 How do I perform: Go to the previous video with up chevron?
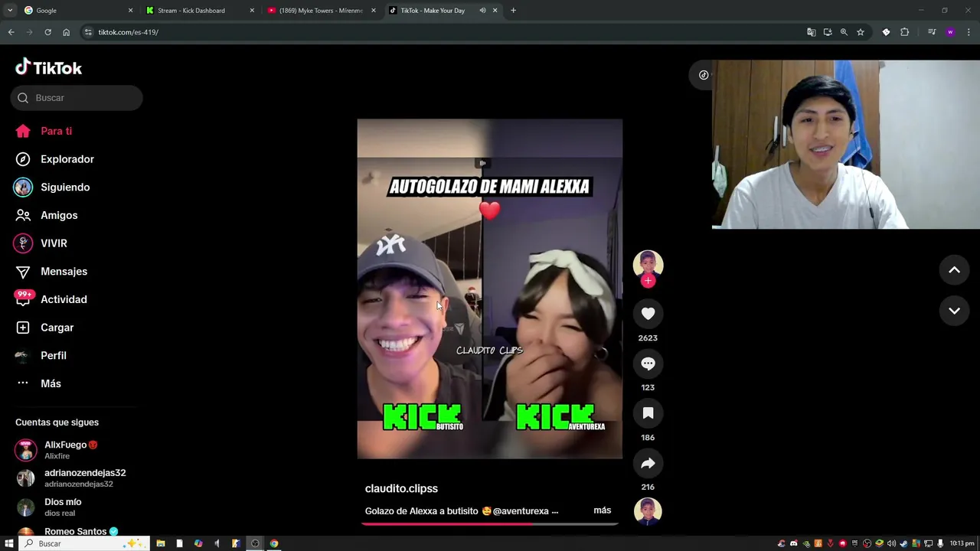tap(954, 269)
